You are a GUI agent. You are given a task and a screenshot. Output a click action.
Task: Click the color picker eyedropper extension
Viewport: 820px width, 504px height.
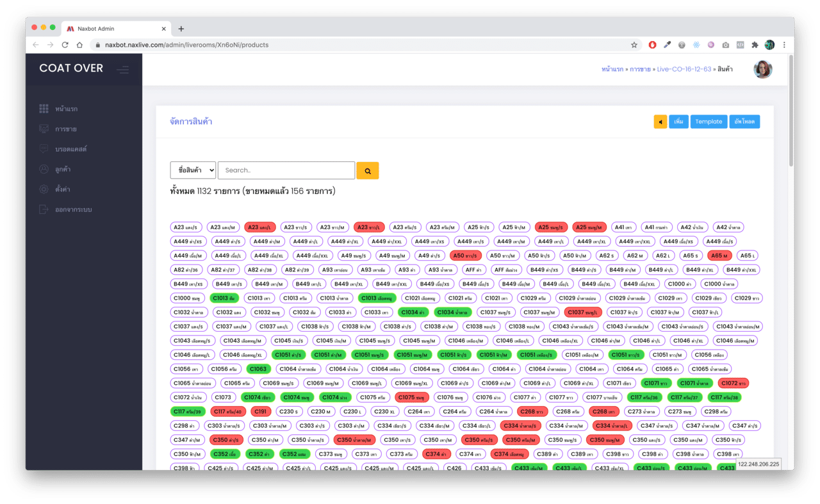pos(667,45)
